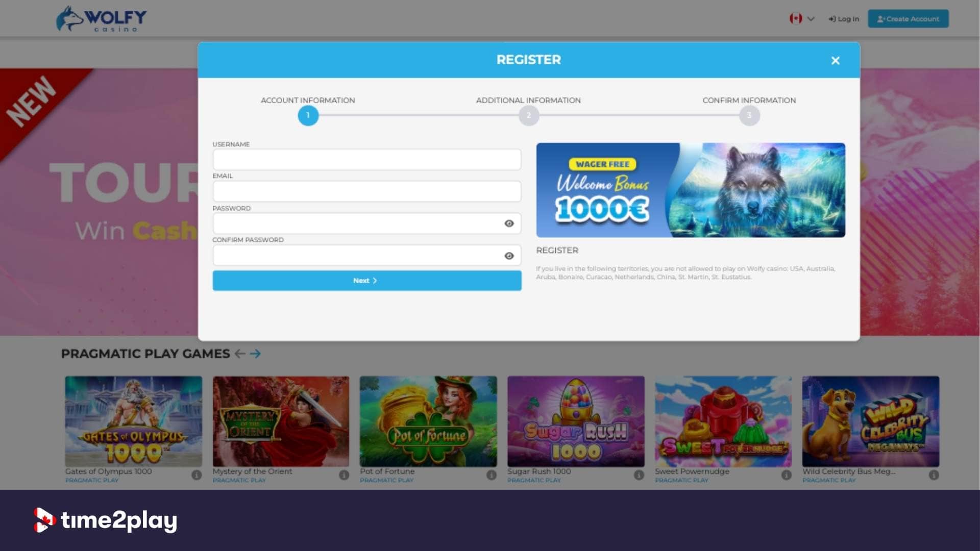Open the Welcome Bonus 1000€ banner
The width and height of the screenshot is (980, 551).
click(691, 190)
